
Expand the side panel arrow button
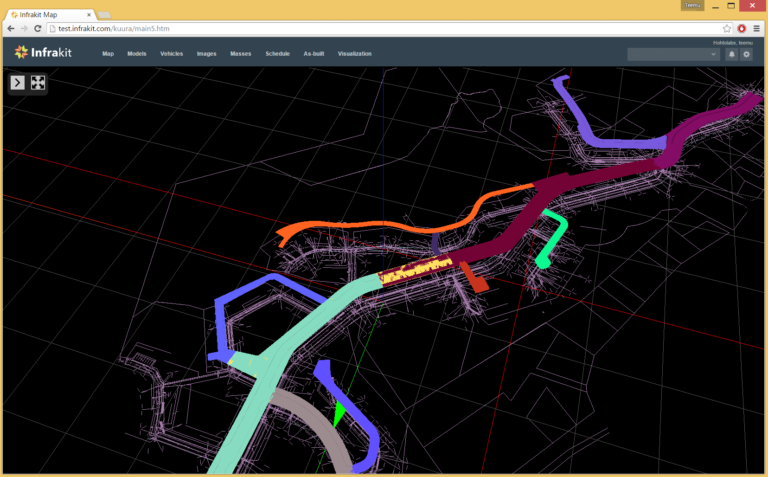[18, 82]
